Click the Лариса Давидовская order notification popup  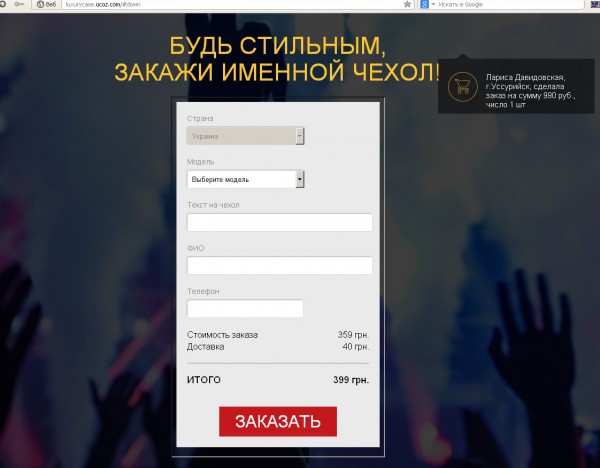(x=516, y=86)
